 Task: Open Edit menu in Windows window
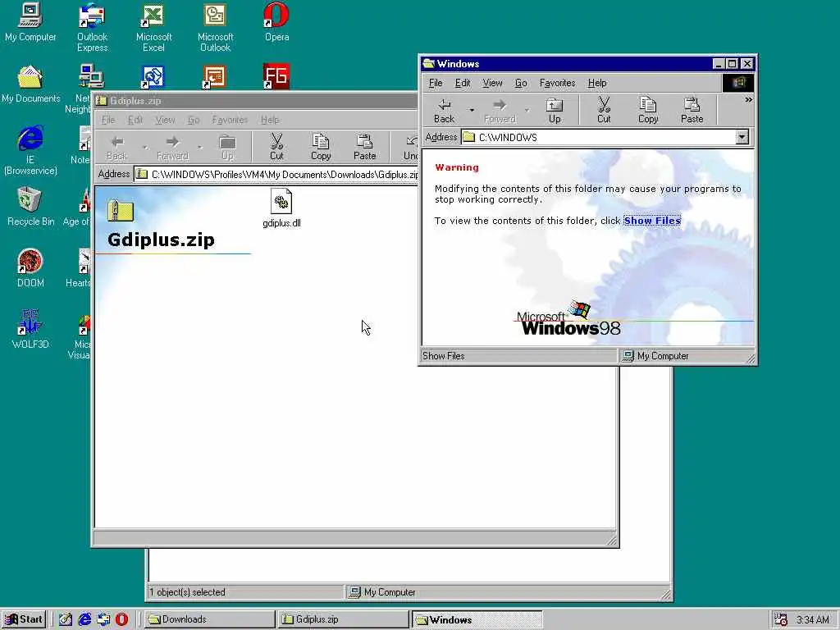click(463, 83)
